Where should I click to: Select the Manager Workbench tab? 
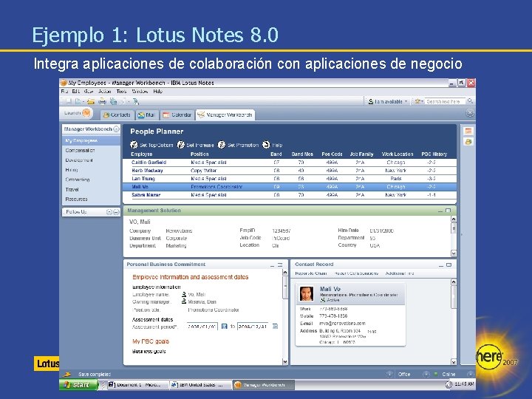225,115
